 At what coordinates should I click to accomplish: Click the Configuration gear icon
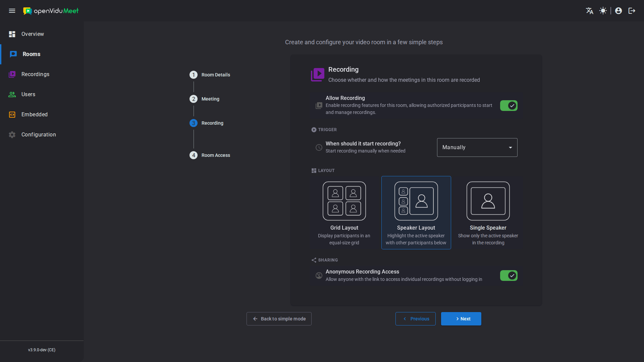[12, 135]
